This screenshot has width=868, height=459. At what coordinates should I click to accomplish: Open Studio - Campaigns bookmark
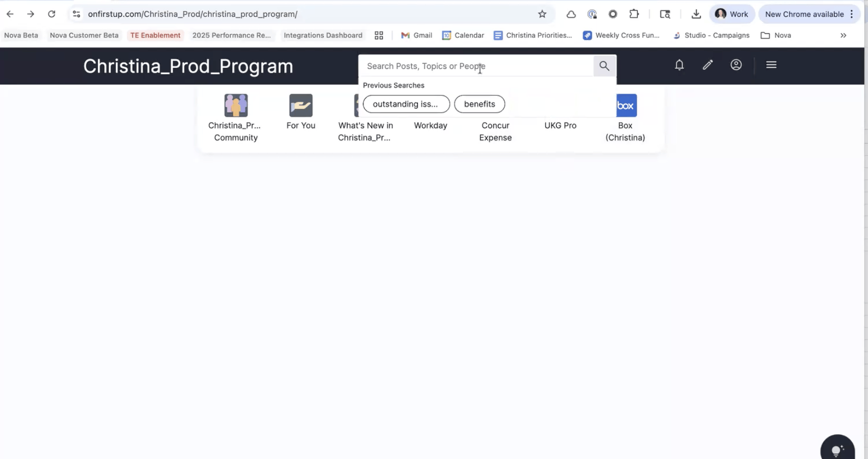(x=711, y=35)
